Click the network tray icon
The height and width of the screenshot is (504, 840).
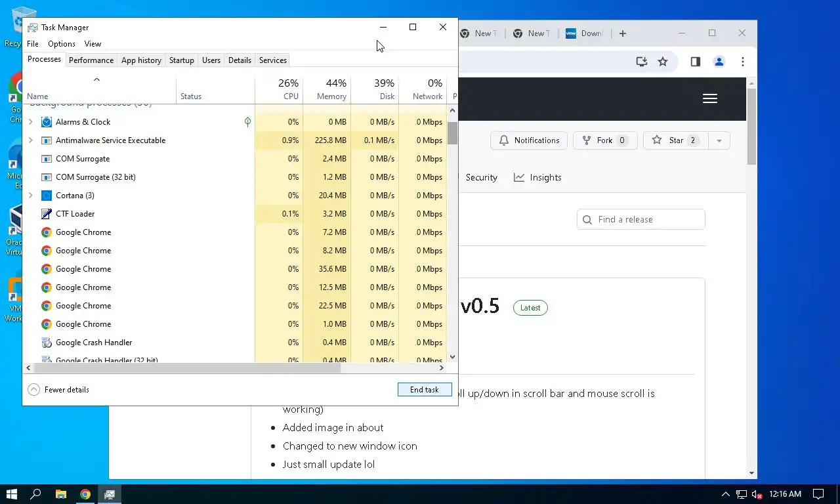tap(742, 494)
